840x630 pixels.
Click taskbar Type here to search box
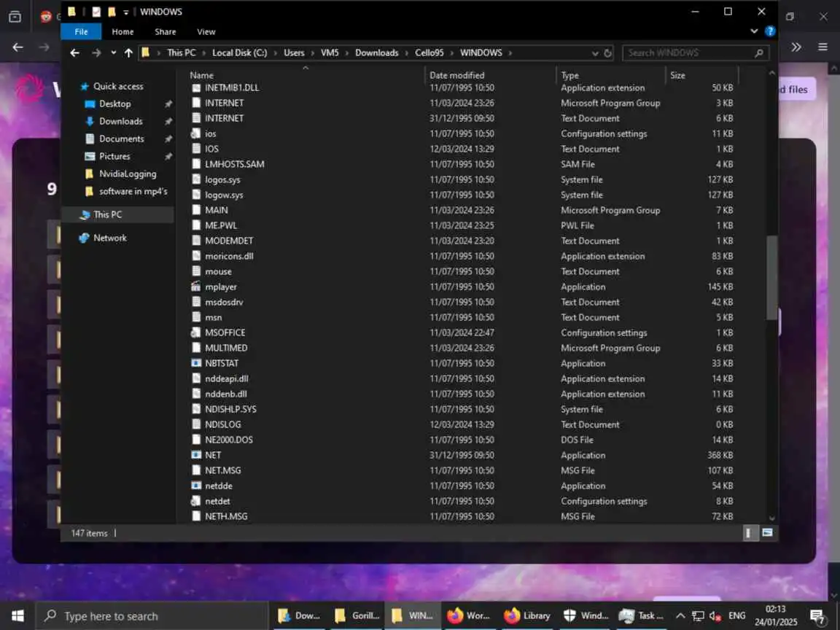(151, 616)
